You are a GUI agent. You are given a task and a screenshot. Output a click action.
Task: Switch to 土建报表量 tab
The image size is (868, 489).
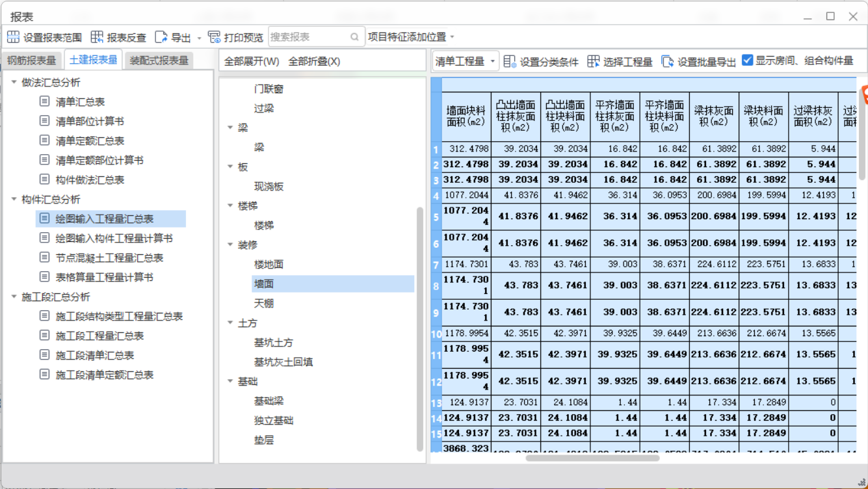click(94, 60)
